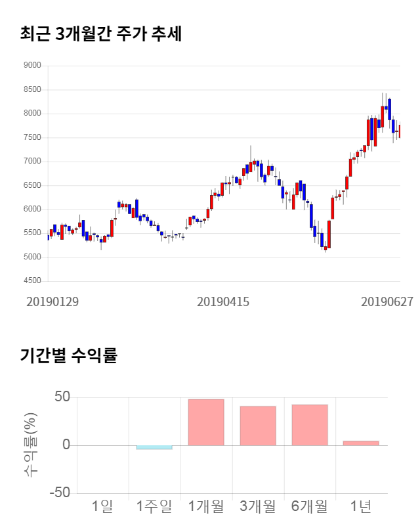Click the 1개월 return bar
The height and width of the screenshot is (532, 420).
(206, 422)
